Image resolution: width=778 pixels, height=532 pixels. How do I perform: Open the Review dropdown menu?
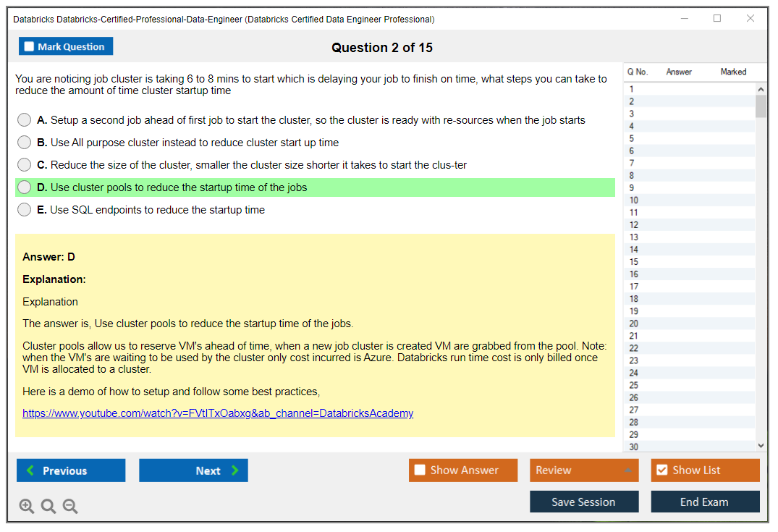(583, 470)
